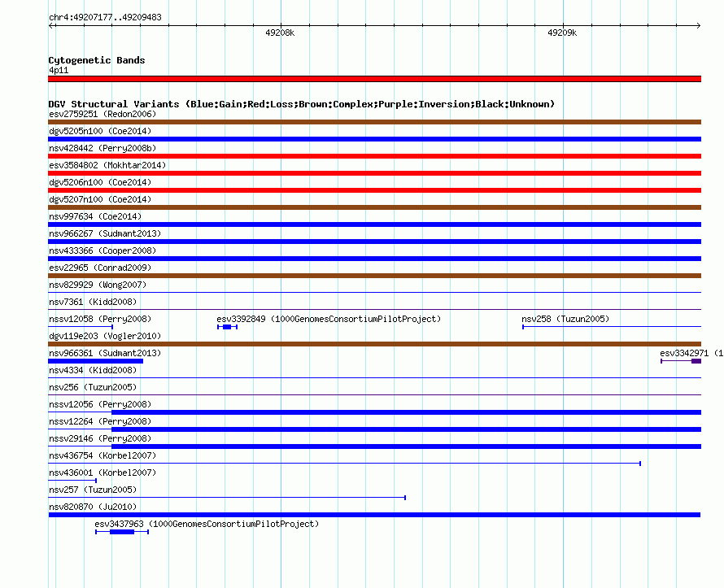The width and height of the screenshot is (724, 588).
Task: Select nsv436754 (Korbel2007) label
Action: tap(102, 455)
